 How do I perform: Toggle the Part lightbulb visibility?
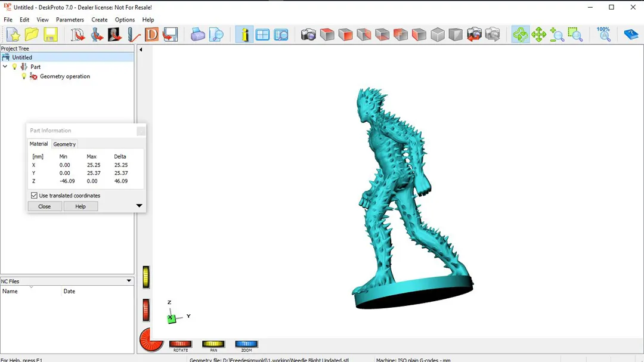[x=14, y=67]
